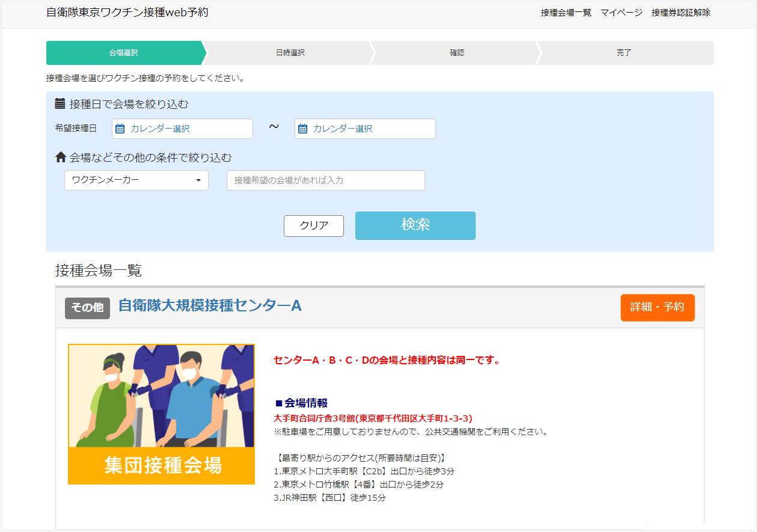Viewport: 757px width, 532px height.
Task: Click the クリア button
Action: click(314, 226)
